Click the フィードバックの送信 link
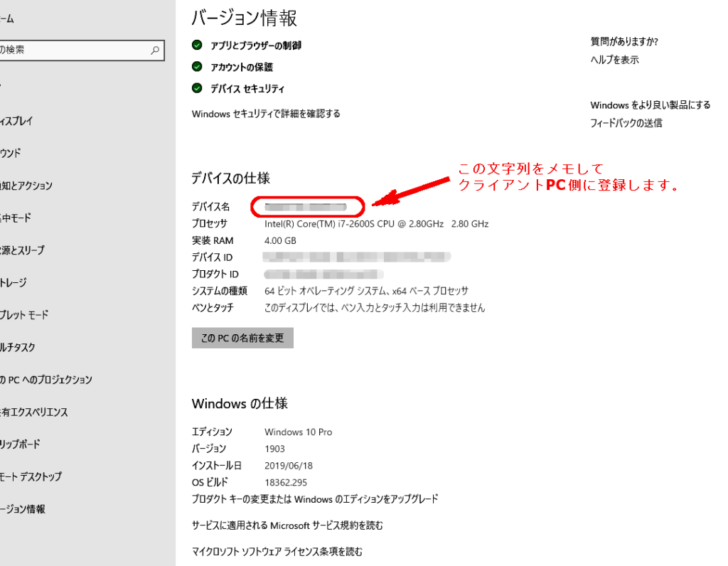728x566 pixels. pyautogui.click(x=626, y=123)
